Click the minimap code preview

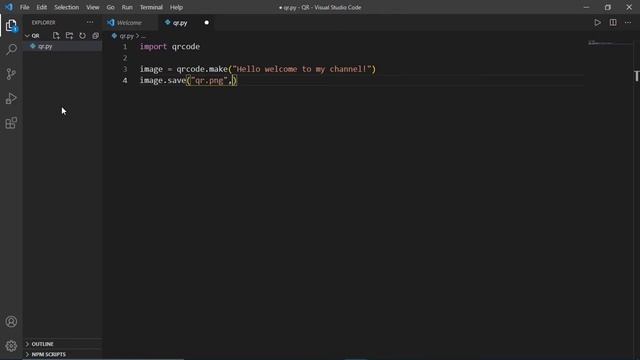coord(601,42)
